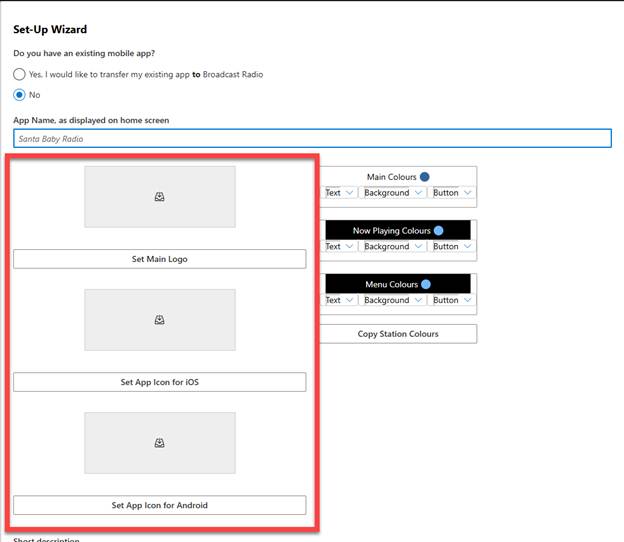Open the Menu Colours Text dropdown
Screen dimensions: 624x542
click(339, 300)
